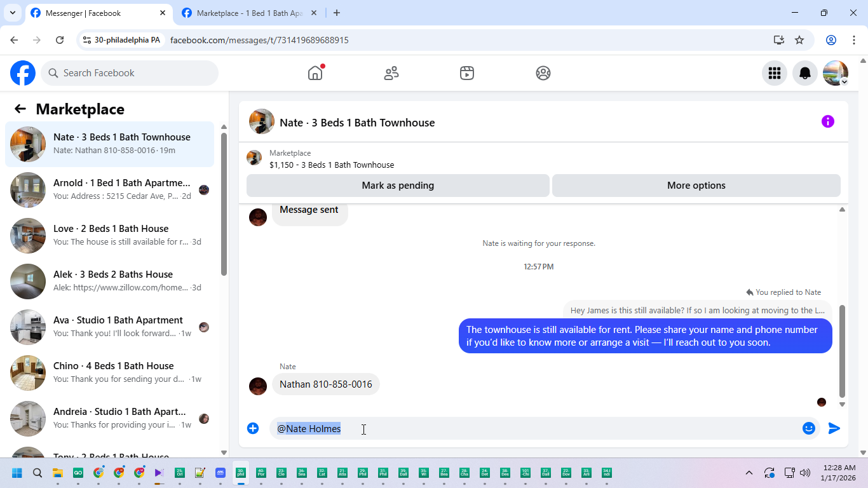Open the Visual Studio taskbar icon

coord(159,473)
